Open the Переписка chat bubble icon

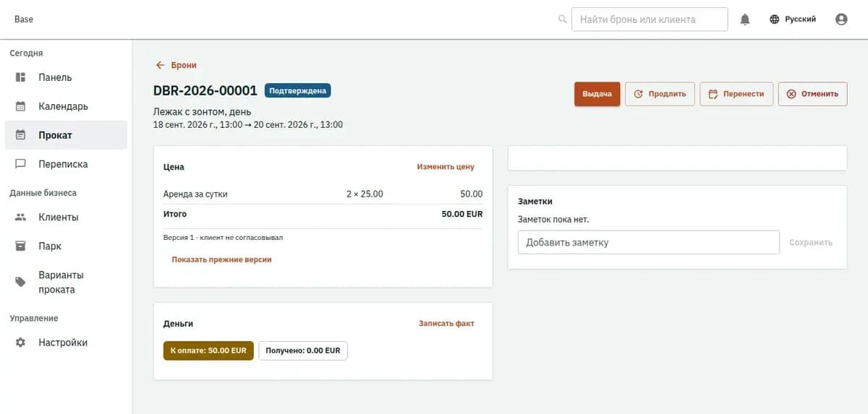pos(21,164)
